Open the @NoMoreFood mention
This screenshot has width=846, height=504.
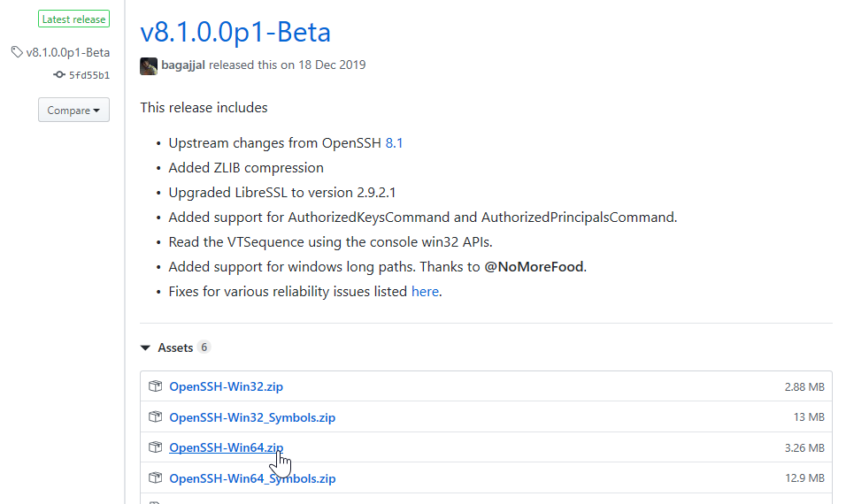(x=534, y=267)
